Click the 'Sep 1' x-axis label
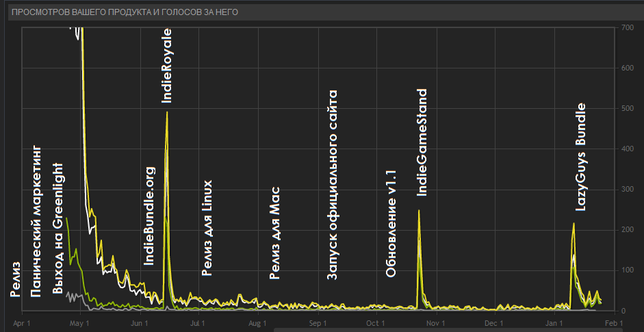This screenshot has width=644, height=332. (319, 323)
